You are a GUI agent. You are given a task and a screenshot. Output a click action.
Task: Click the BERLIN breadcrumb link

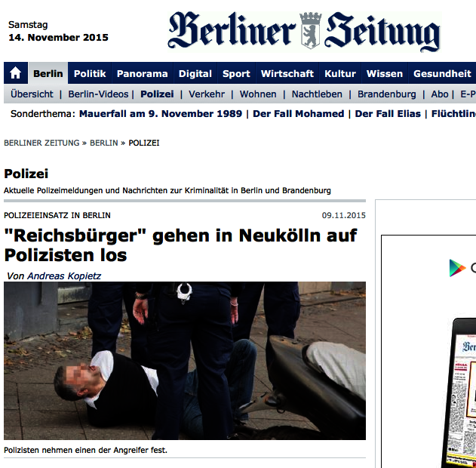(x=104, y=143)
